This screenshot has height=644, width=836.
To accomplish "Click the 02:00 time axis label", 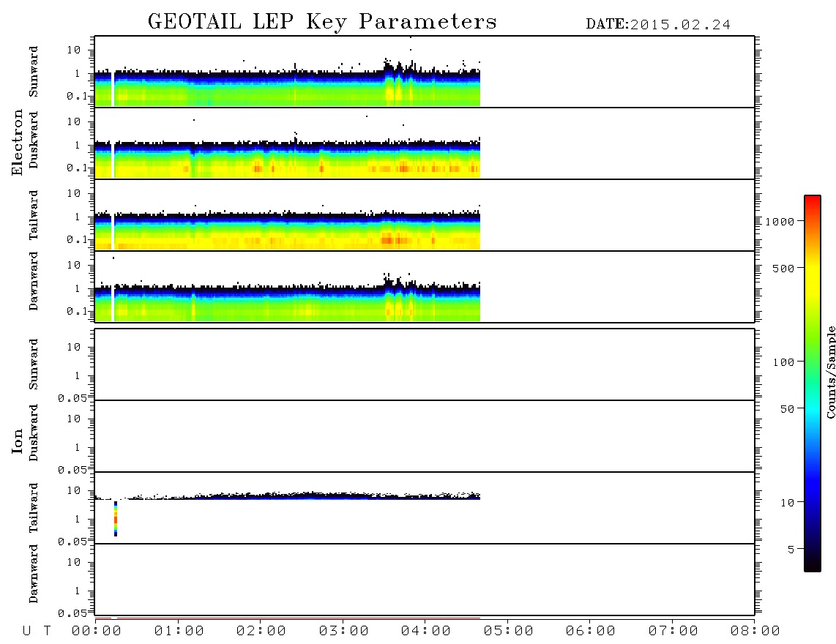I will 261,632.
